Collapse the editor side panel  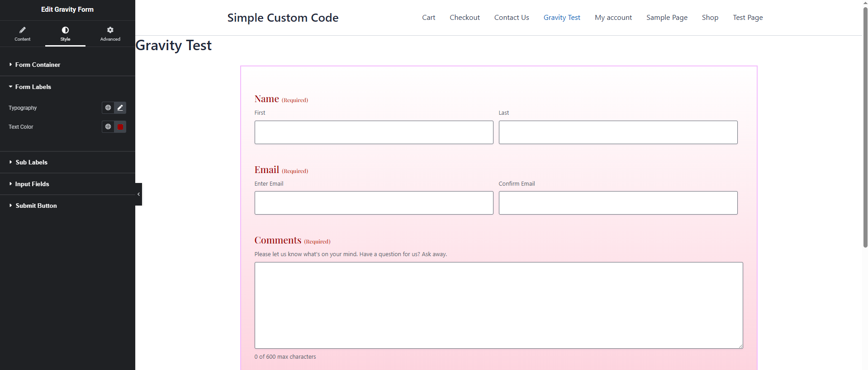tap(138, 194)
